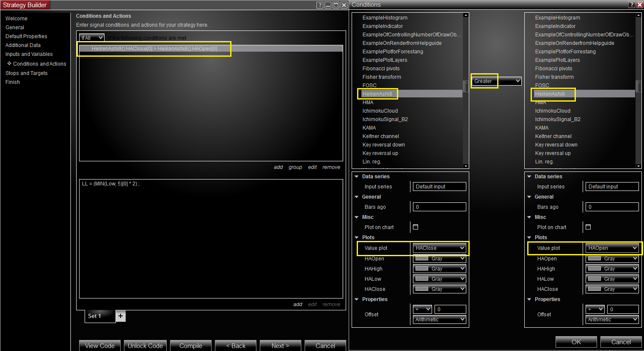Screen dimensions: 644x351
Task: Collapse the right panel General section
Action: tap(529, 197)
